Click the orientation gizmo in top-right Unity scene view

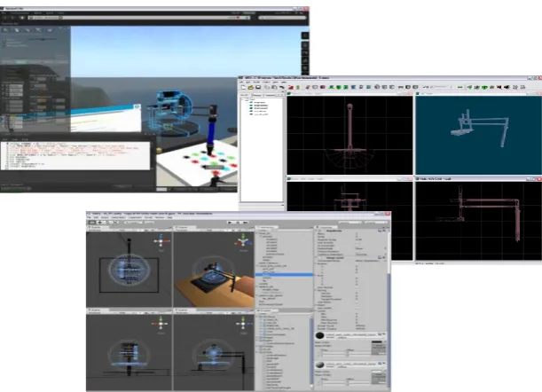[x=243, y=241]
